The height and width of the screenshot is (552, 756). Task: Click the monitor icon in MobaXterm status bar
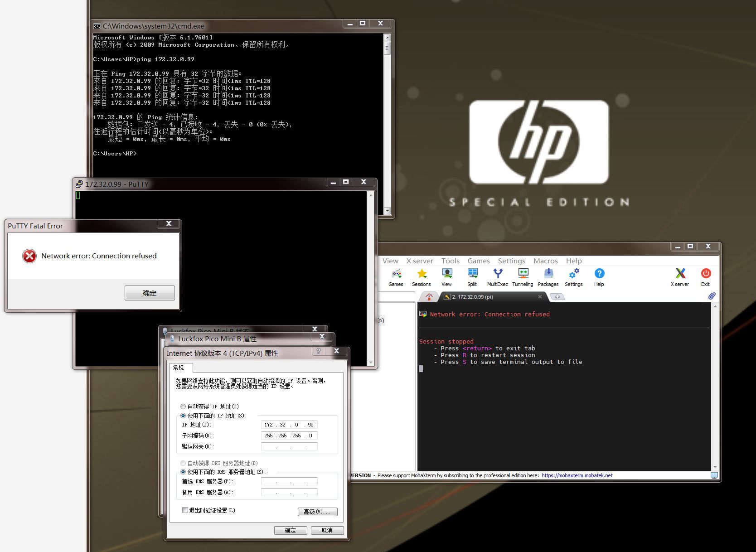pyautogui.click(x=714, y=475)
